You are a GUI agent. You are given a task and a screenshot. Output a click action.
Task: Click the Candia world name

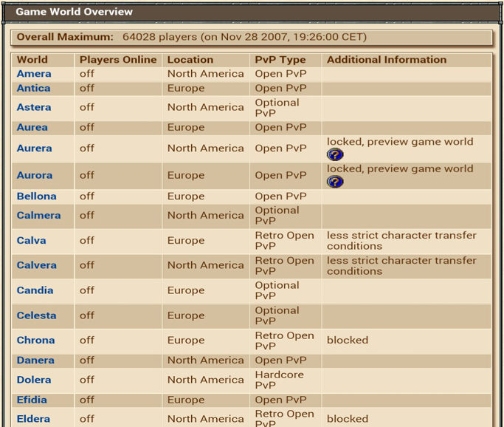[35, 290]
